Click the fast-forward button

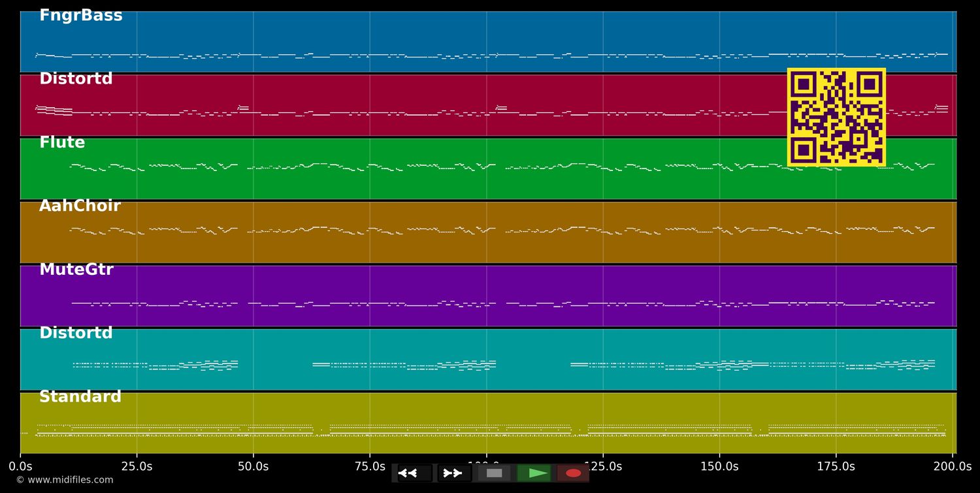coord(454,473)
